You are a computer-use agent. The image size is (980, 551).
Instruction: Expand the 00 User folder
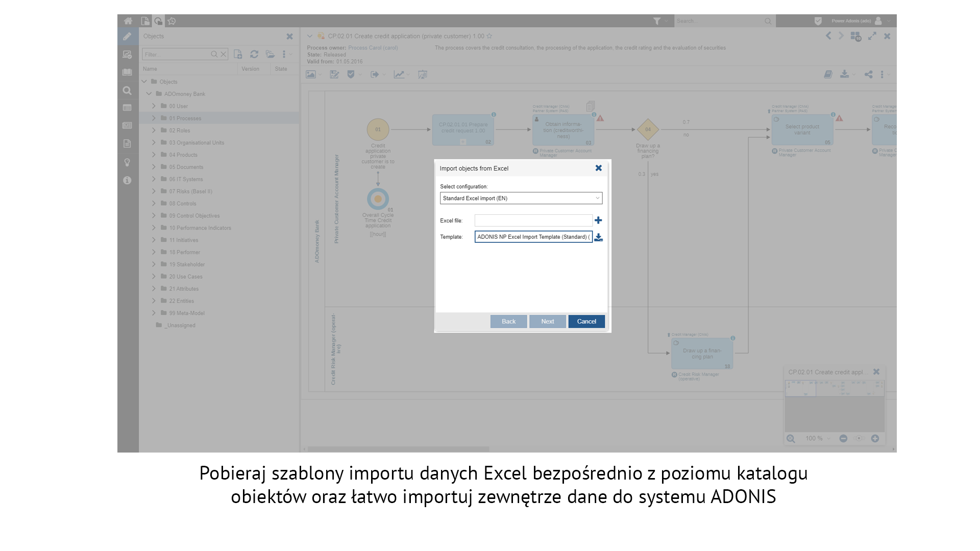pyautogui.click(x=154, y=106)
